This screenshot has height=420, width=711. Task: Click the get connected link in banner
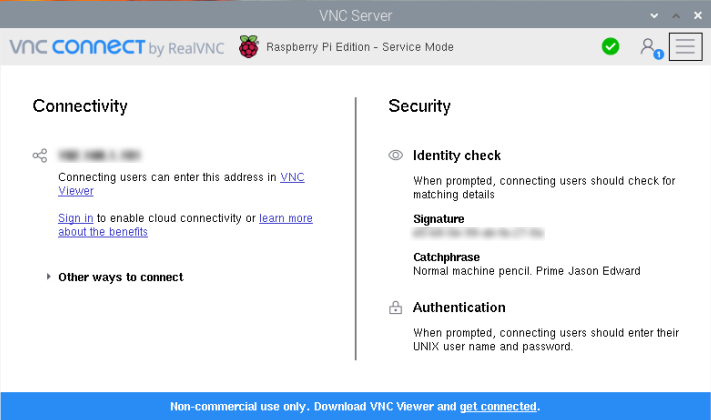pyautogui.click(x=498, y=406)
